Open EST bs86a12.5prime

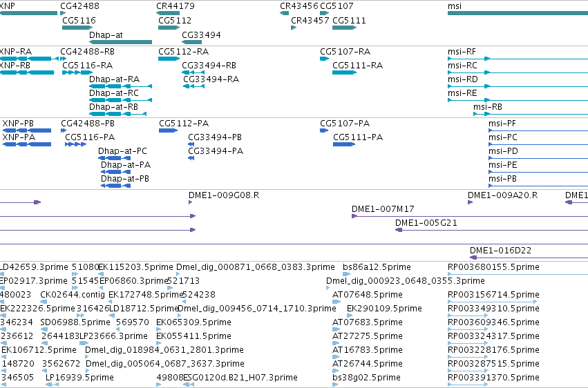point(377,267)
